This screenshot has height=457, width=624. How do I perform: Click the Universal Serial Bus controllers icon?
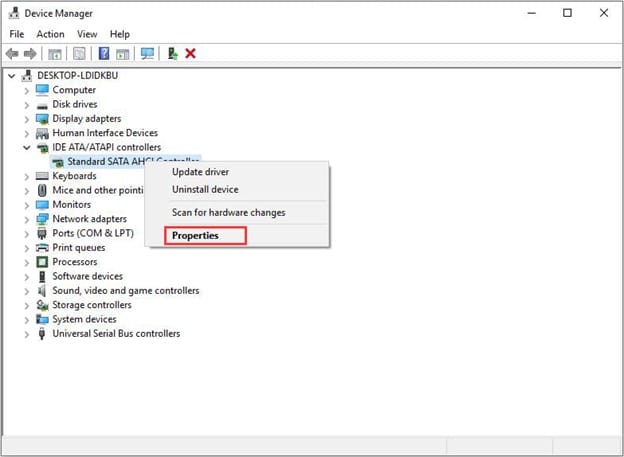pyautogui.click(x=42, y=334)
